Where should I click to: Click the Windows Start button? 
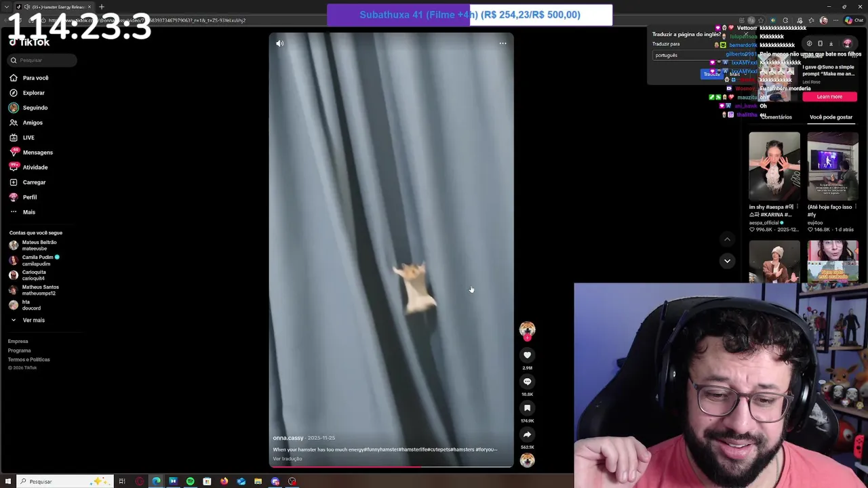pos(8,481)
